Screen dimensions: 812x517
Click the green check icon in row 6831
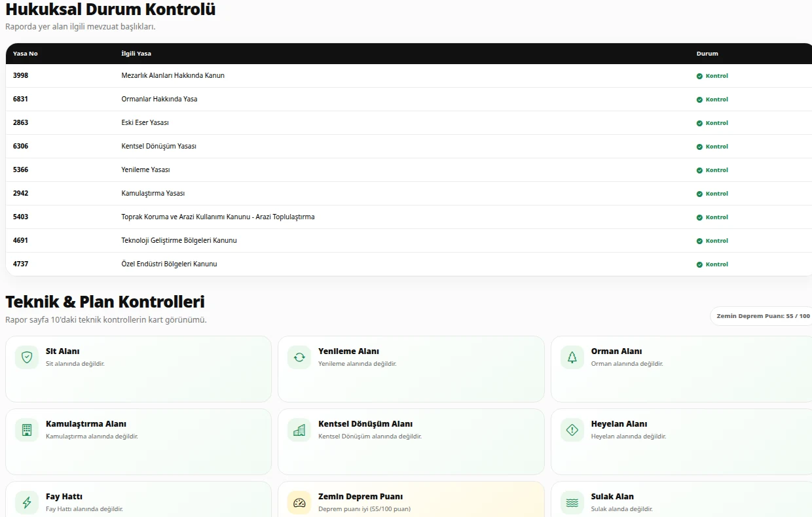[x=699, y=99]
